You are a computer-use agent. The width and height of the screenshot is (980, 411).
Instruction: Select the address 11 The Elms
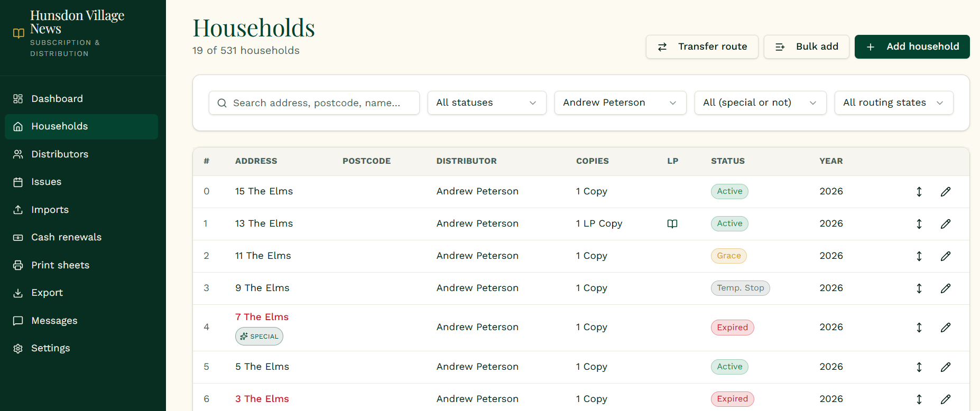coord(263,256)
